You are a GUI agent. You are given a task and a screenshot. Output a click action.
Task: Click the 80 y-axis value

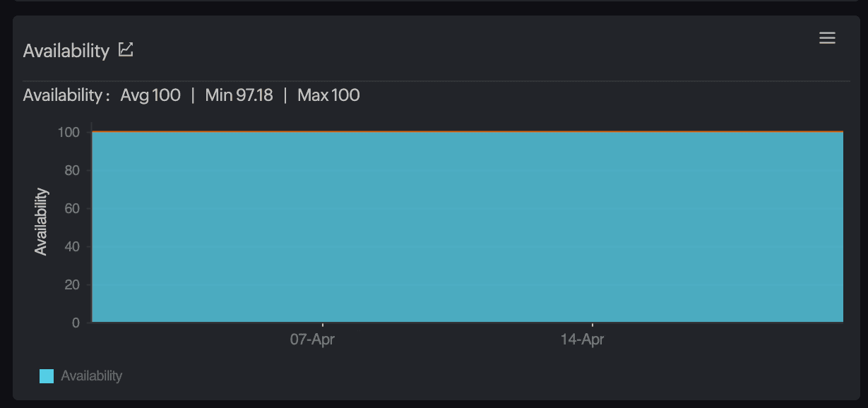point(73,171)
